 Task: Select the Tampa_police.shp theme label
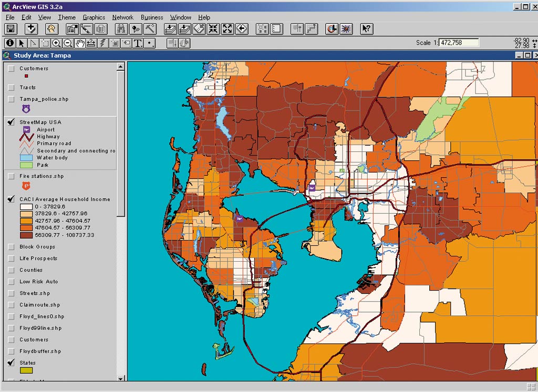point(44,99)
